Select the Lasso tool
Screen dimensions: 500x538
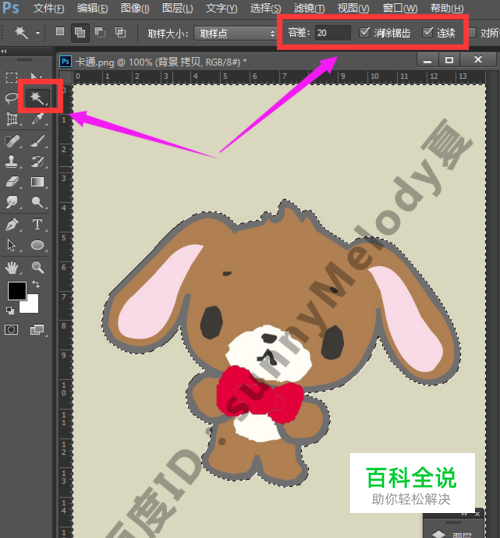[x=11, y=98]
